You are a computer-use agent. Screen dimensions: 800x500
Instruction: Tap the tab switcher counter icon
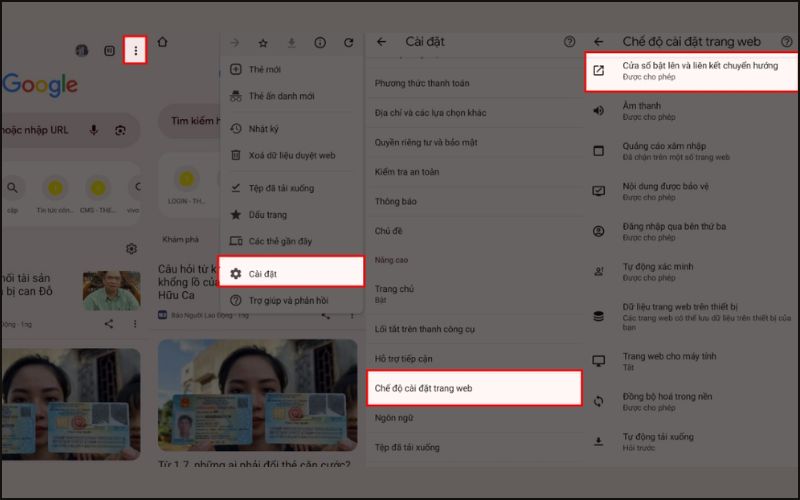click(x=109, y=50)
